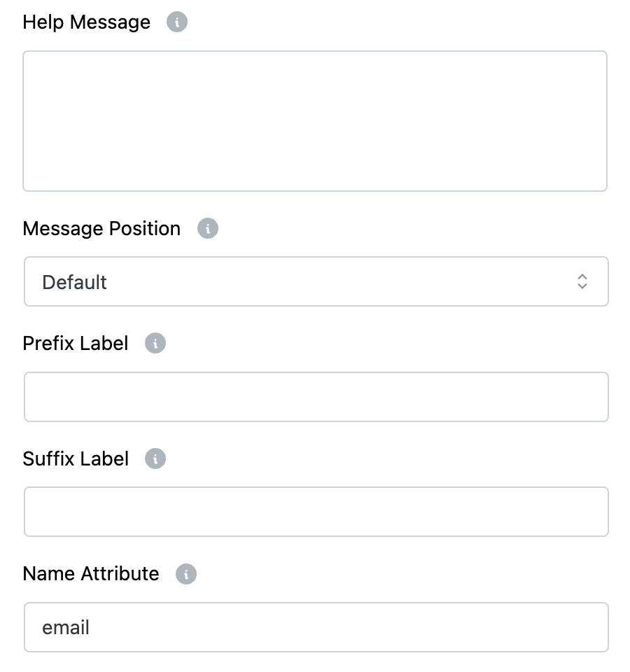Click the Prefix Label heading text
Image resolution: width=630 pixels, height=672 pixels.
pos(75,343)
